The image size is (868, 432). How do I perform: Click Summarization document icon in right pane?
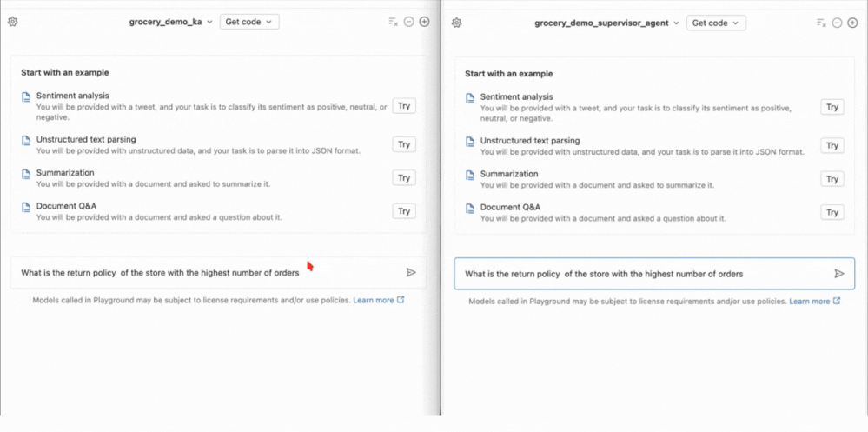(x=470, y=175)
